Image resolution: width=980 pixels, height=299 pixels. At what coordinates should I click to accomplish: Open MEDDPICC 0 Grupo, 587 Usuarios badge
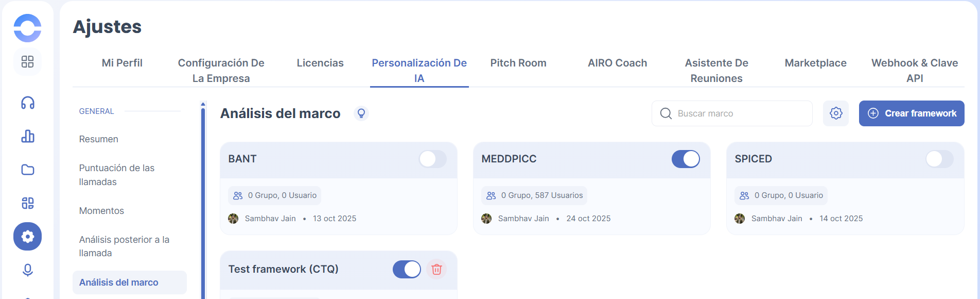tap(535, 195)
